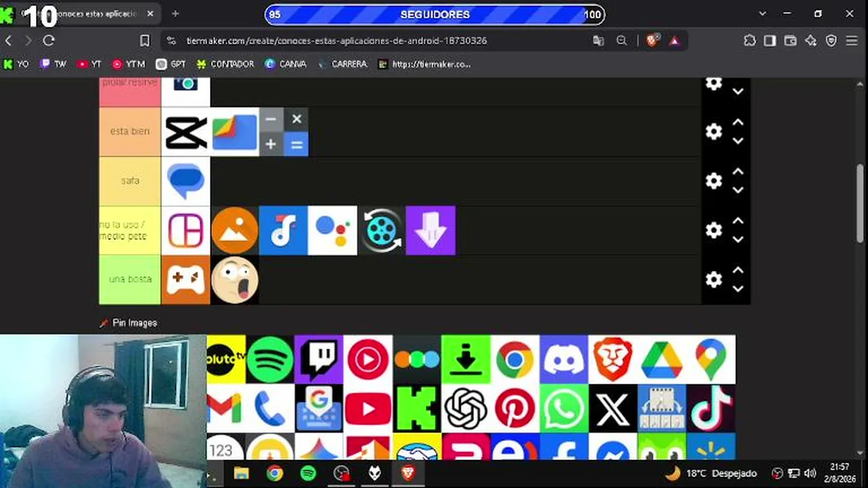Open settings gear for 'una bosta' tier
Viewport: 868px width, 488px height.
coord(713,279)
